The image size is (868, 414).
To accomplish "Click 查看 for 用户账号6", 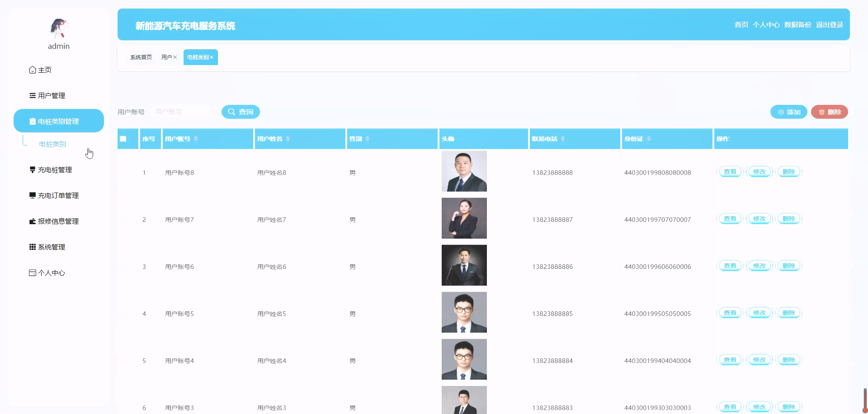I will click(730, 266).
